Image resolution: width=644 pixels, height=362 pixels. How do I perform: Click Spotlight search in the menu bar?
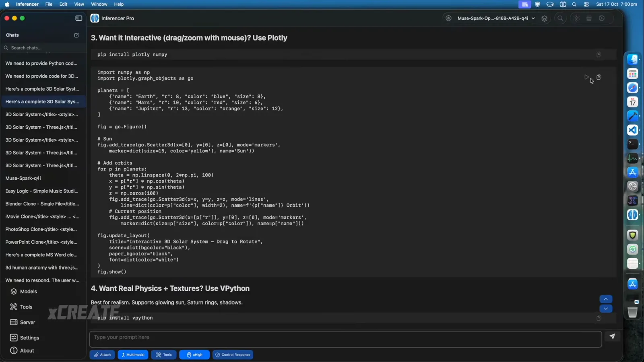[x=574, y=4]
